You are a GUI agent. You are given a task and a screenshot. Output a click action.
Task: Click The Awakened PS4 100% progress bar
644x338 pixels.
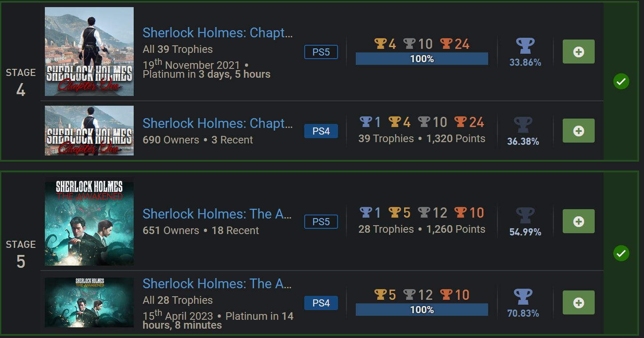(x=421, y=310)
